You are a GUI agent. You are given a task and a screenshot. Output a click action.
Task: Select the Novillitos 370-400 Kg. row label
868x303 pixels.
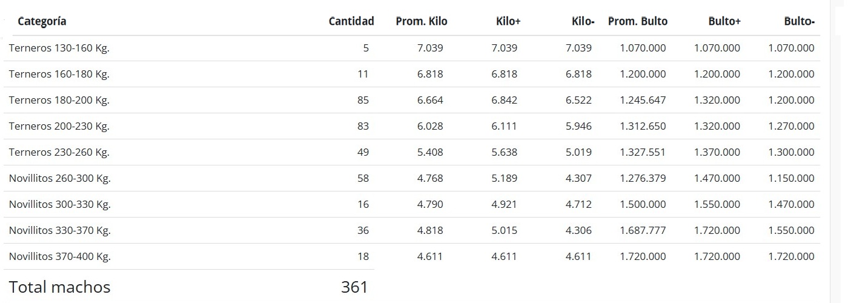pos(59,256)
